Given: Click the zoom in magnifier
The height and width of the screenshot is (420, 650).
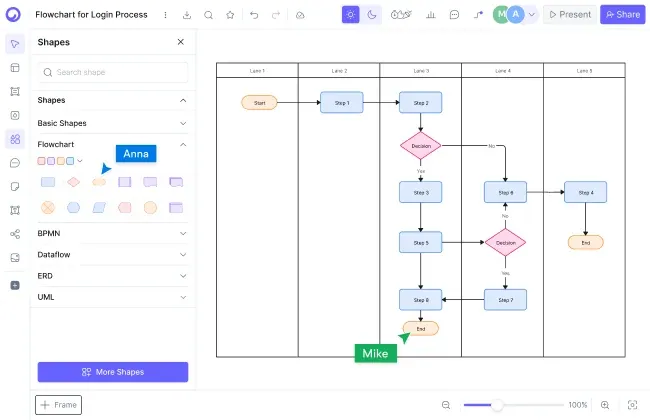Looking at the screenshot, I should 605,405.
